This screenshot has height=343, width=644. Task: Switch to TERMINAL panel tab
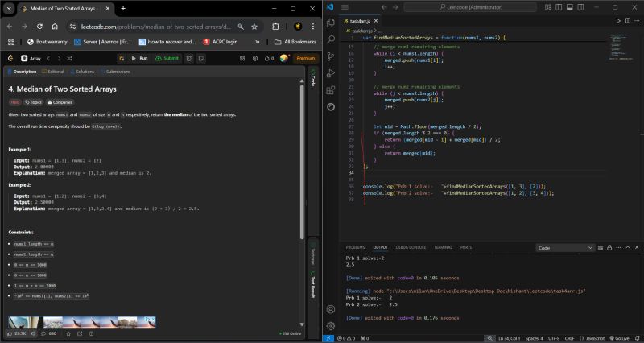click(443, 247)
